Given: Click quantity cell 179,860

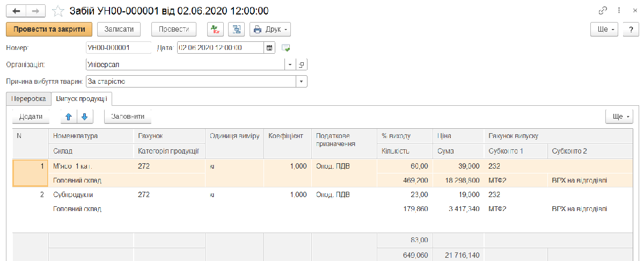Looking at the screenshot, I should point(405,208).
